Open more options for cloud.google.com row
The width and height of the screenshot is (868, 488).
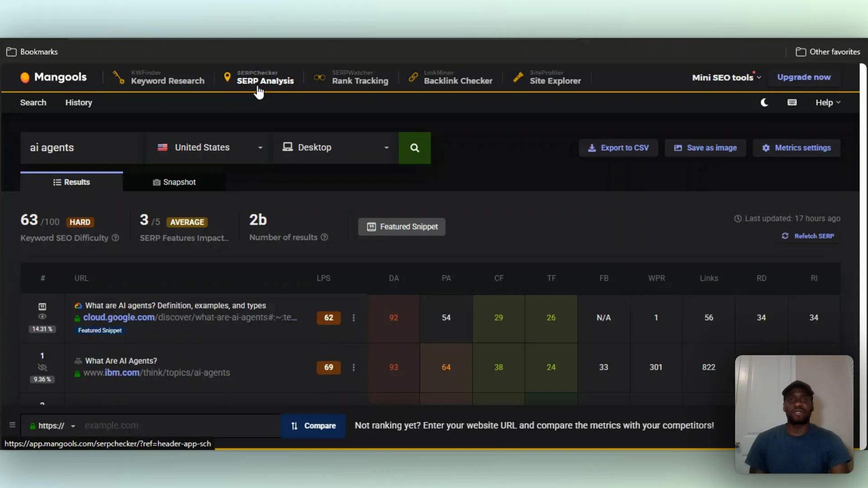tap(354, 318)
